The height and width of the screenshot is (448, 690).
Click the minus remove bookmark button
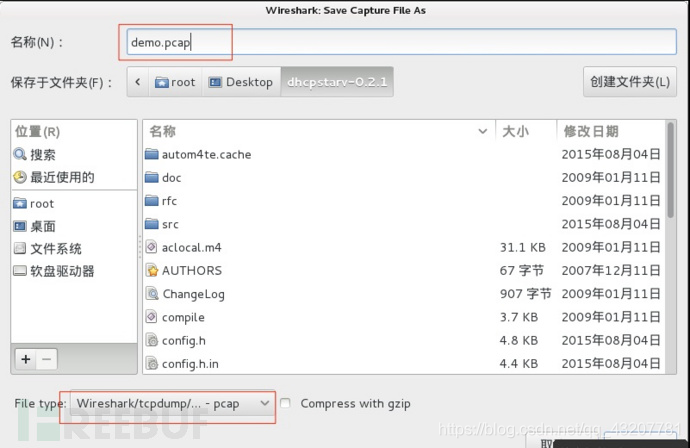[47, 359]
